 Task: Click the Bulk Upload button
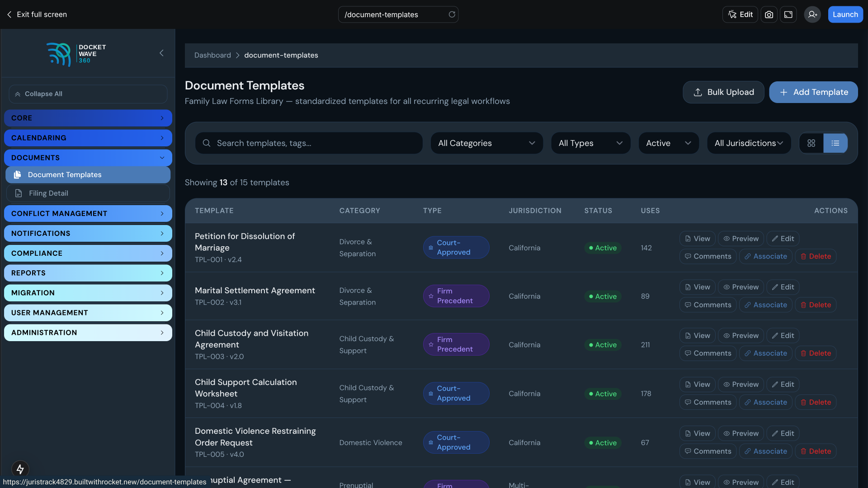click(x=723, y=92)
